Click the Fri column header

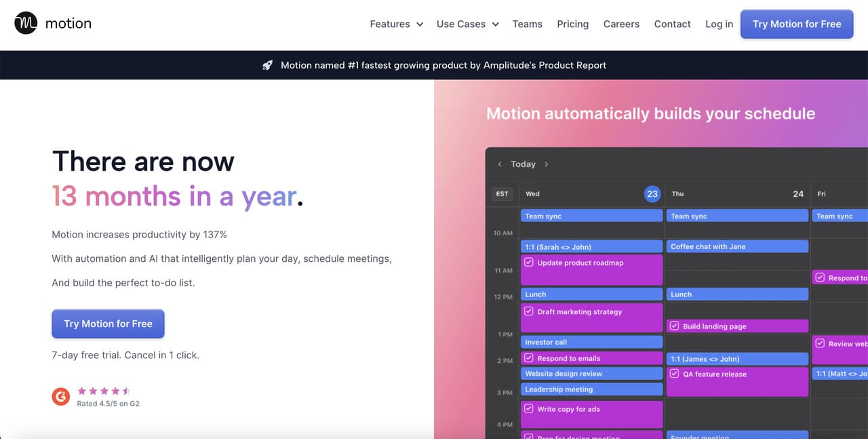pos(821,194)
